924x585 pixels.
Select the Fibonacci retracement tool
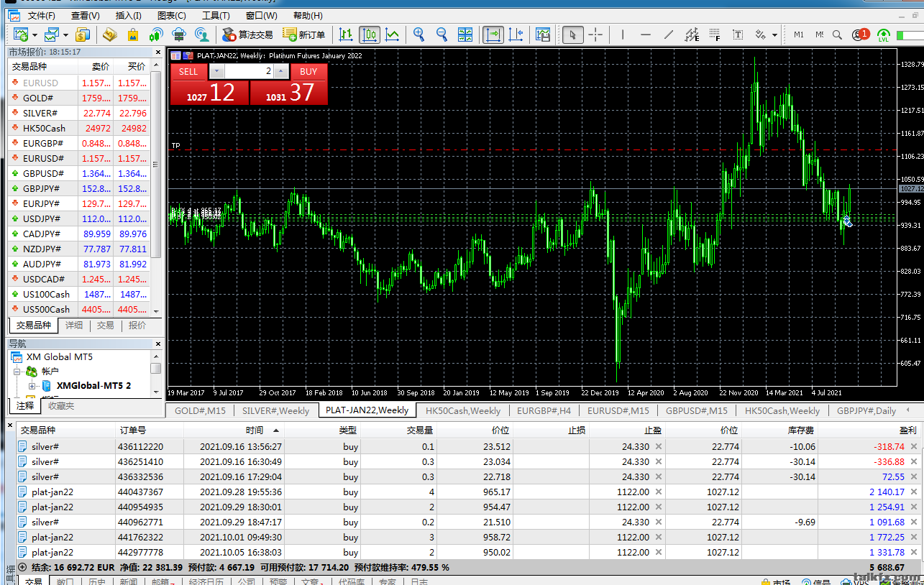click(x=715, y=34)
